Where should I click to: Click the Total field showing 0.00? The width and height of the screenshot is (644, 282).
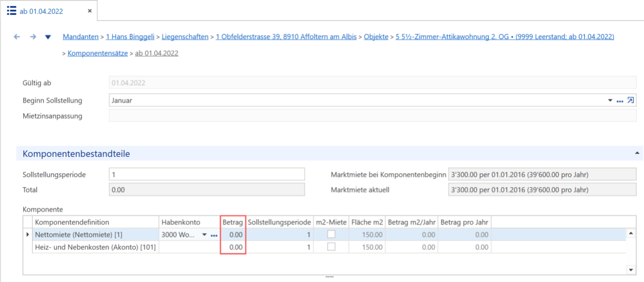(x=207, y=189)
